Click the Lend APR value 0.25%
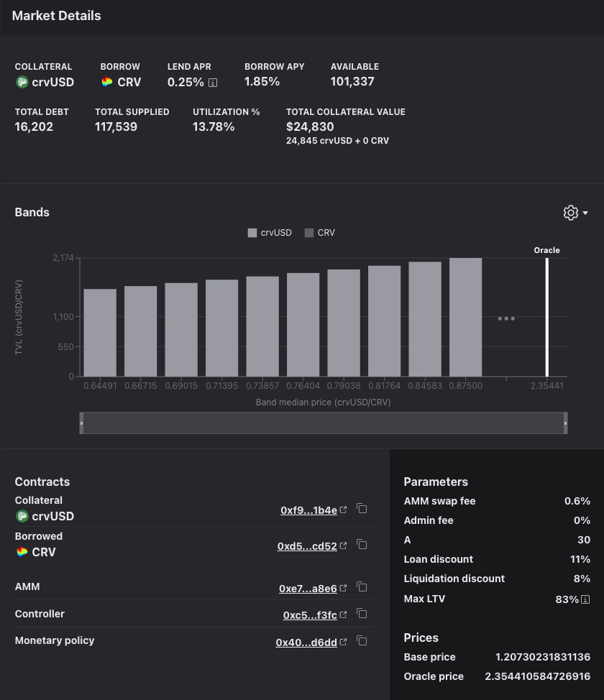 point(186,82)
